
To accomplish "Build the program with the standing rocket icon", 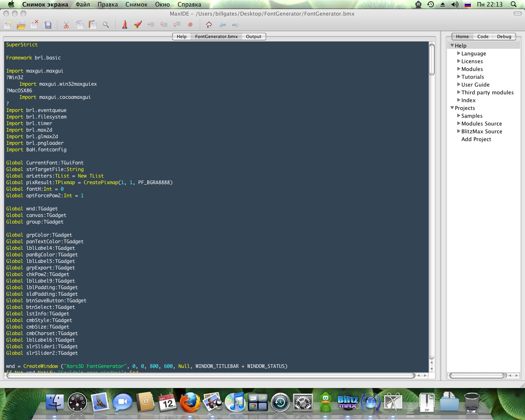I will point(125,25).
